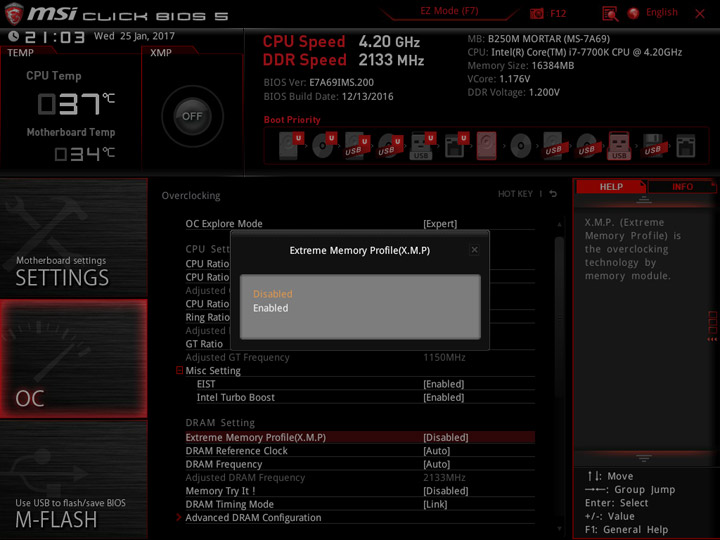The width and height of the screenshot is (720, 540).
Task: Select the first UEFI hard disk boot icon
Action: 290,146
